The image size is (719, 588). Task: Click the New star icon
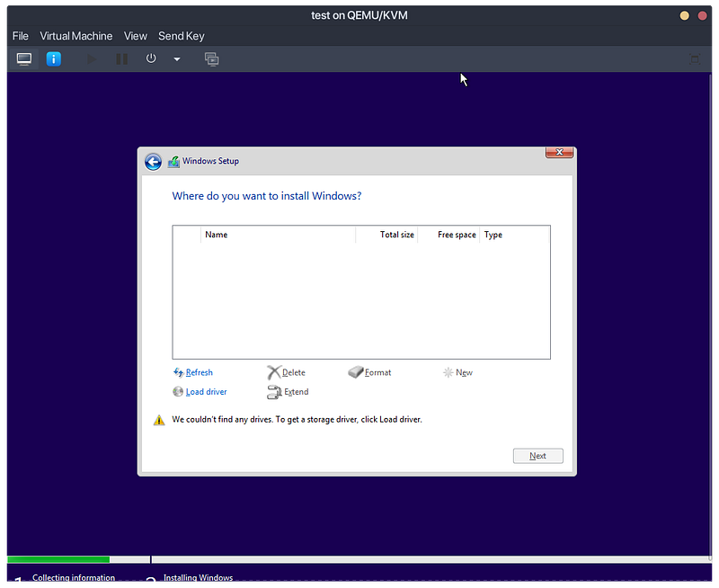[x=448, y=372]
